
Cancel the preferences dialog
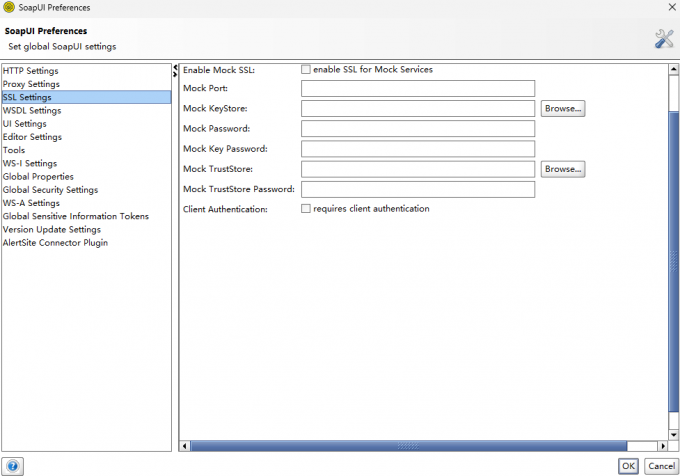coord(661,466)
